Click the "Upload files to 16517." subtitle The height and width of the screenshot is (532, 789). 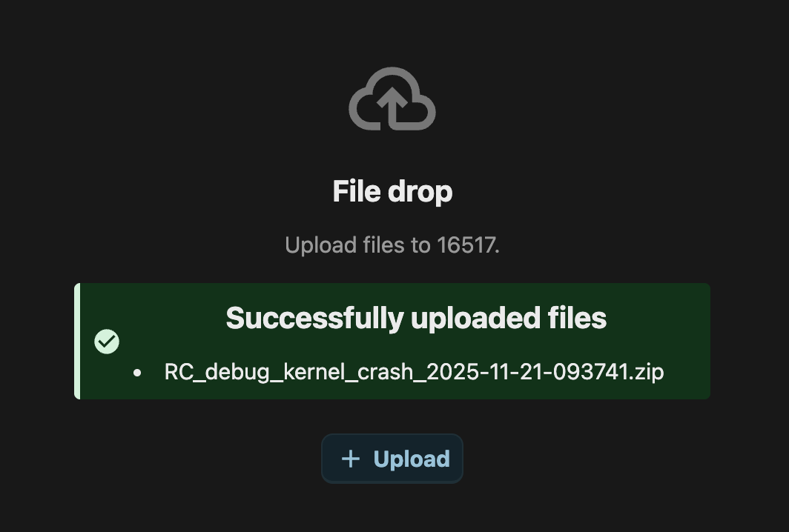(392, 245)
